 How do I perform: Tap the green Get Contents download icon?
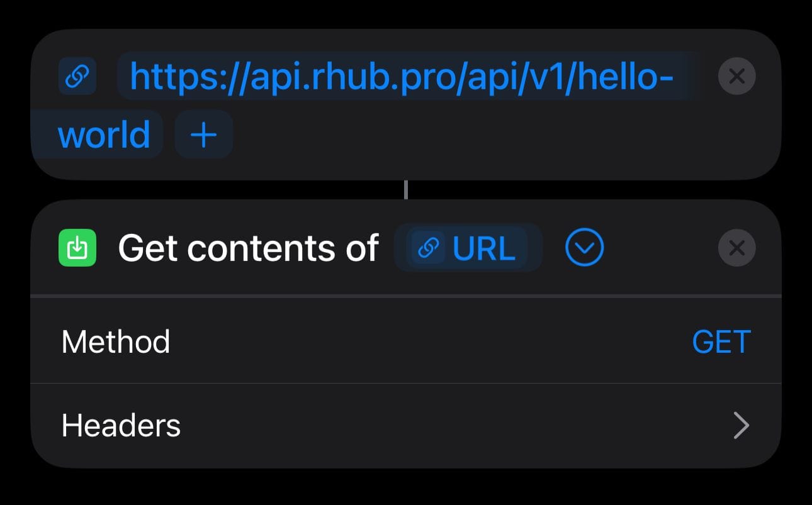pos(77,248)
